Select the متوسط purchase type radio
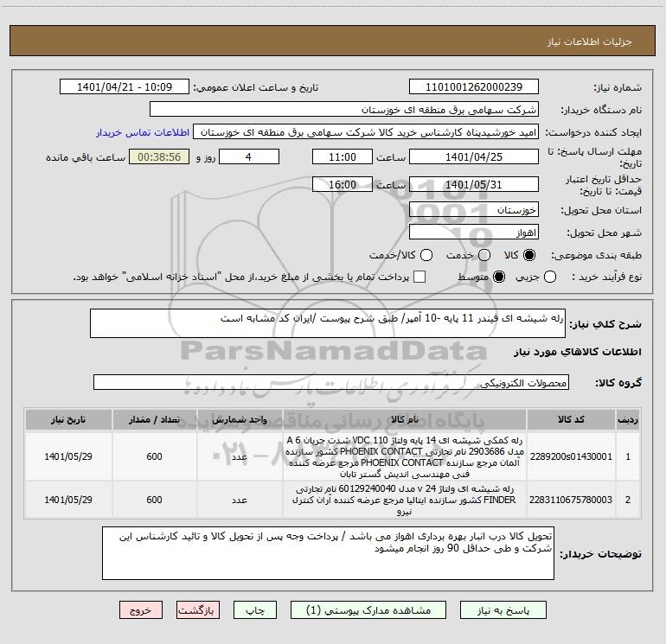The width and height of the screenshot is (666, 644). pyautogui.click(x=499, y=277)
